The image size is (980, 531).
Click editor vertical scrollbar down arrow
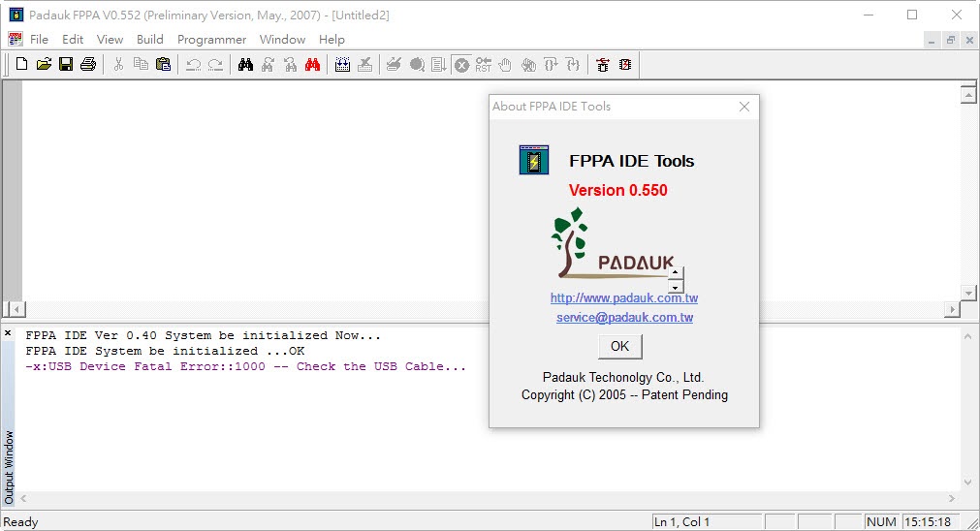coord(968,293)
